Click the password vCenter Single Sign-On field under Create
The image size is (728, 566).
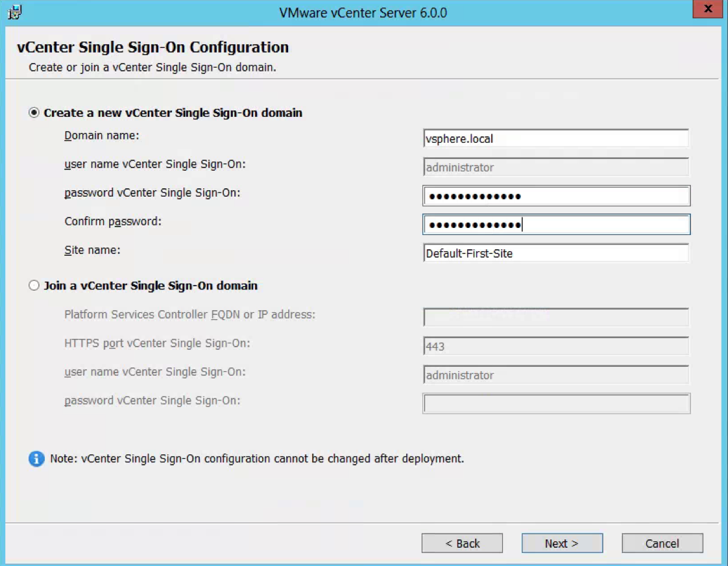coord(556,196)
